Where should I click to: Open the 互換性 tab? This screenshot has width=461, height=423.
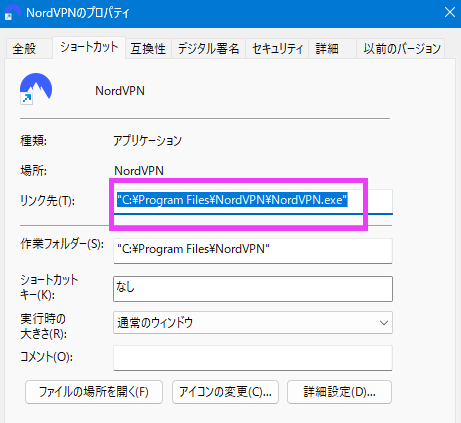click(148, 49)
